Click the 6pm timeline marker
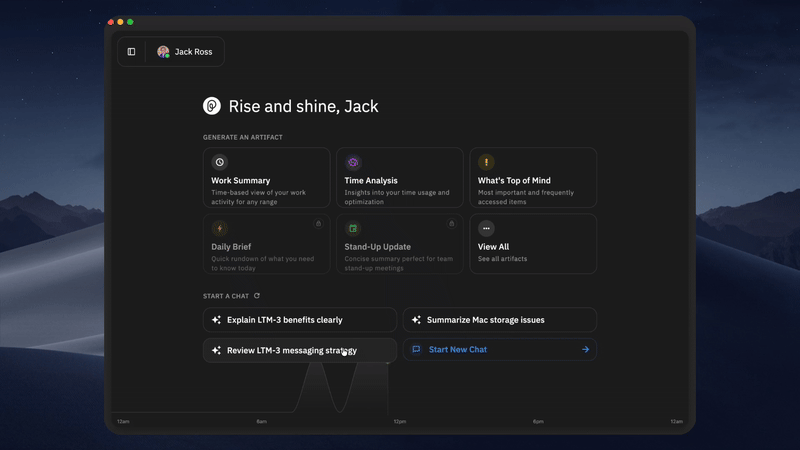 coord(538,421)
